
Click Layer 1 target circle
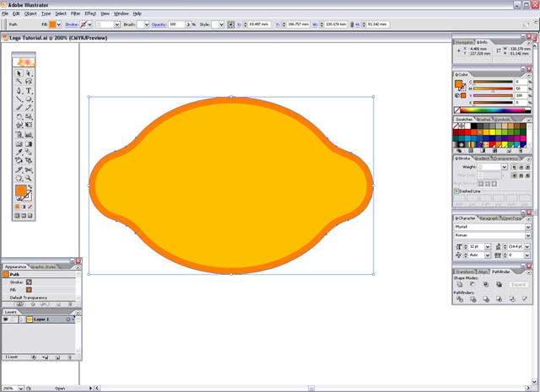tap(67, 320)
